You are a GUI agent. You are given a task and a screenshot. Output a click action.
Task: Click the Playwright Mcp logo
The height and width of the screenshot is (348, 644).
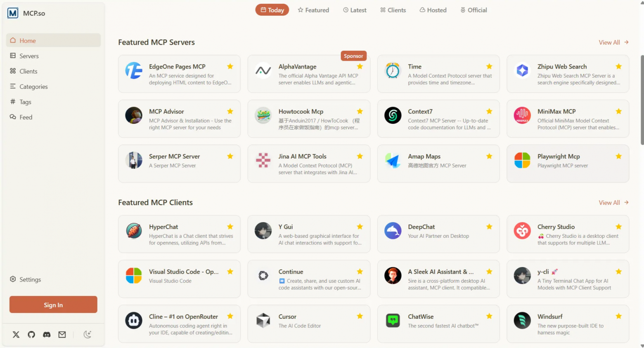coord(522,161)
